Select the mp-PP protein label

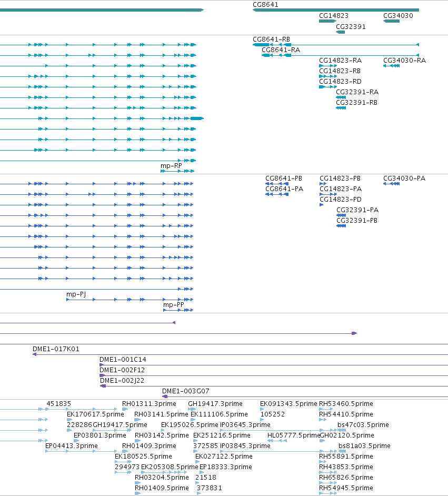point(174,305)
